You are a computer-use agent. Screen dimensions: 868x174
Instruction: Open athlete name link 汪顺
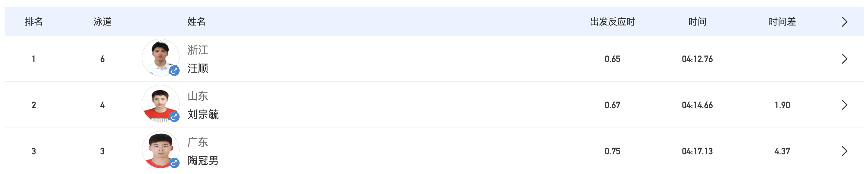(x=198, y=68)
